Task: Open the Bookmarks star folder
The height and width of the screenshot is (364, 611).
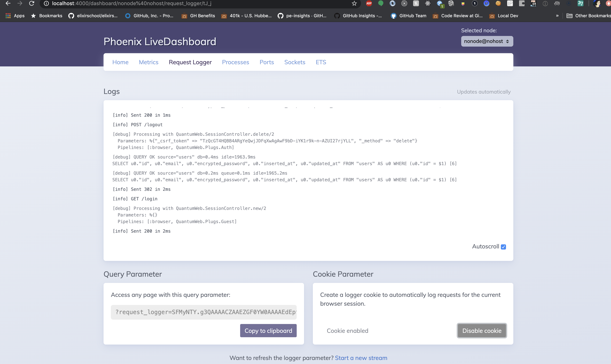Action: 47,16
